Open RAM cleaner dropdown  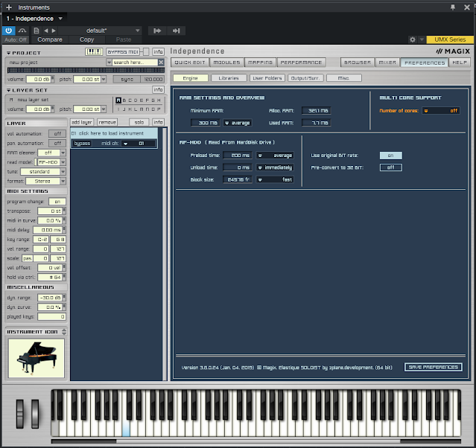click(63, 153)
